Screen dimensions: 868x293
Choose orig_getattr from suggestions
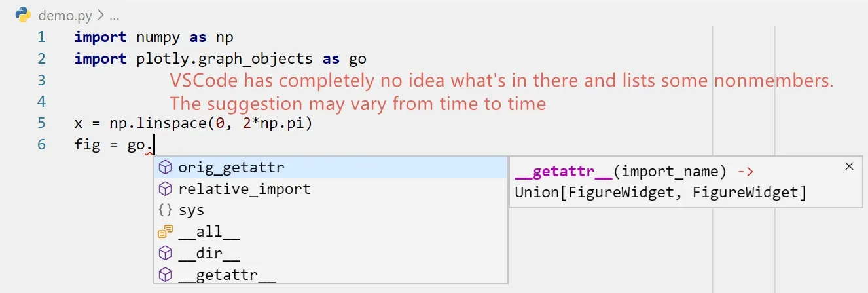331,167
